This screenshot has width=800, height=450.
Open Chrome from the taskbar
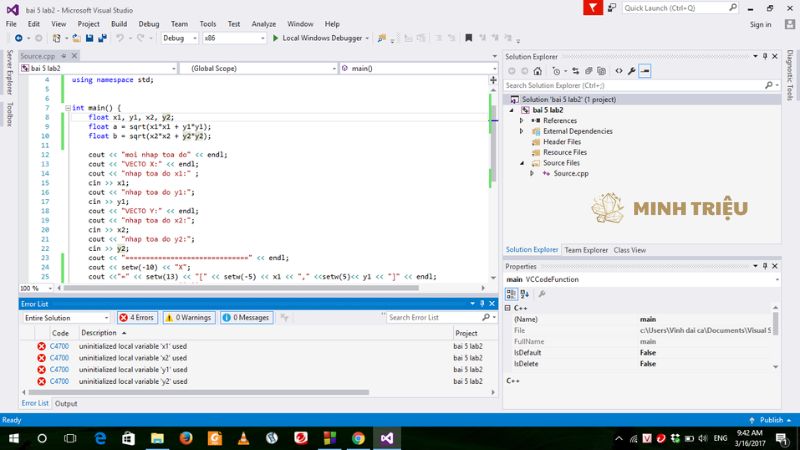tap(358, 438)
